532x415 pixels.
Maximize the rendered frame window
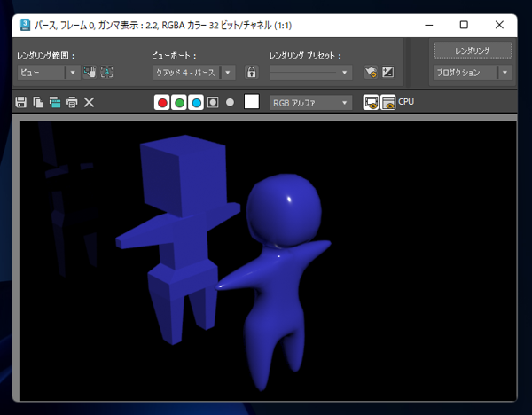point(464,25)
